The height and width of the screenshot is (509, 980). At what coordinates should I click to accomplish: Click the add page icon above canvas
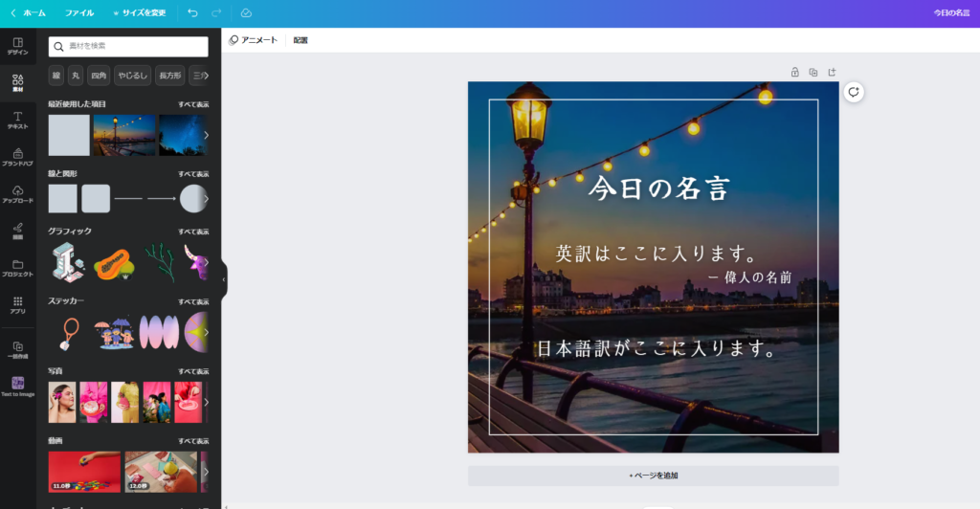click(832, 72)
